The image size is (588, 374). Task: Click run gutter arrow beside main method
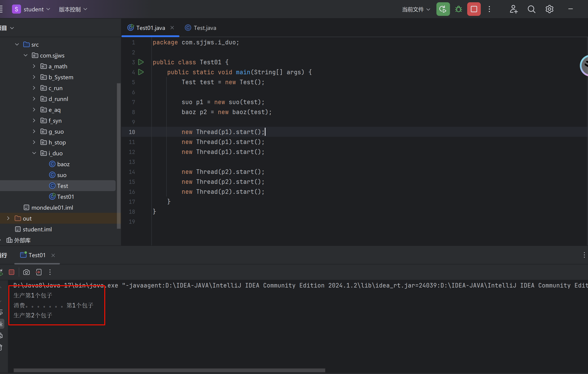pyautogui.click(x=141, y=72)
